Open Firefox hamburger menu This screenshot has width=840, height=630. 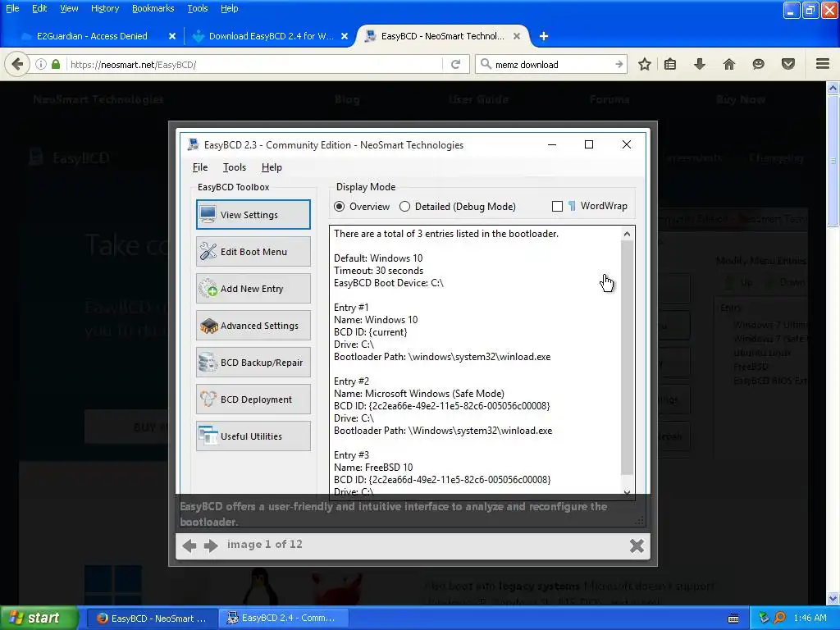point(823,64)
